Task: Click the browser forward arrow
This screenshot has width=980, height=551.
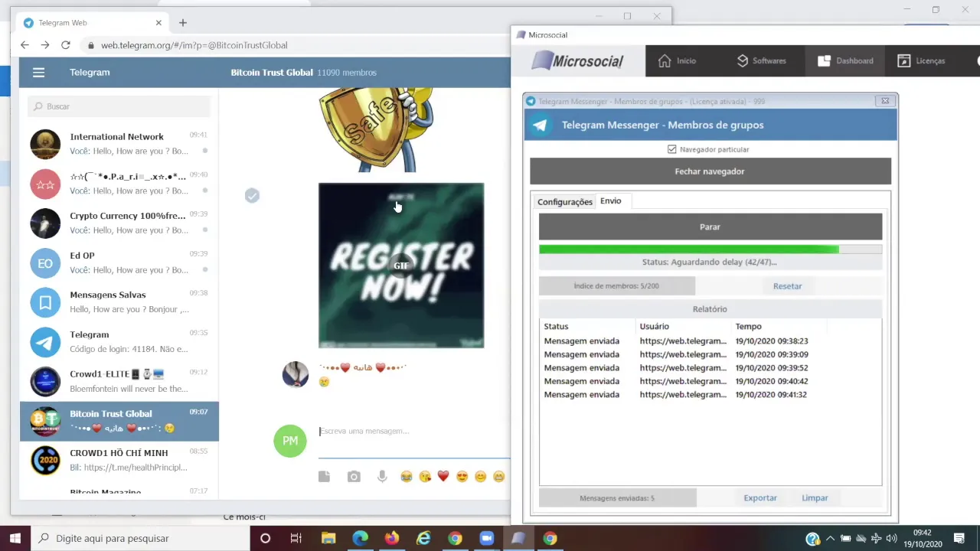Action: pos(45,45)
